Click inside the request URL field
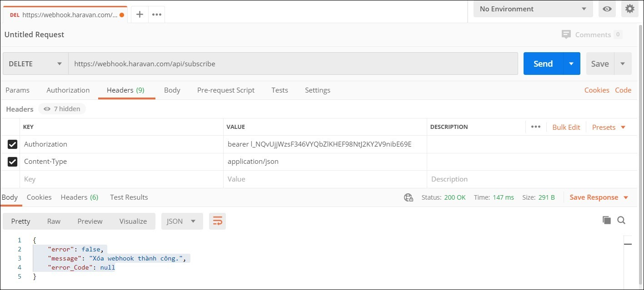Viewport: 644px width, 290px height. click(293, 64)
